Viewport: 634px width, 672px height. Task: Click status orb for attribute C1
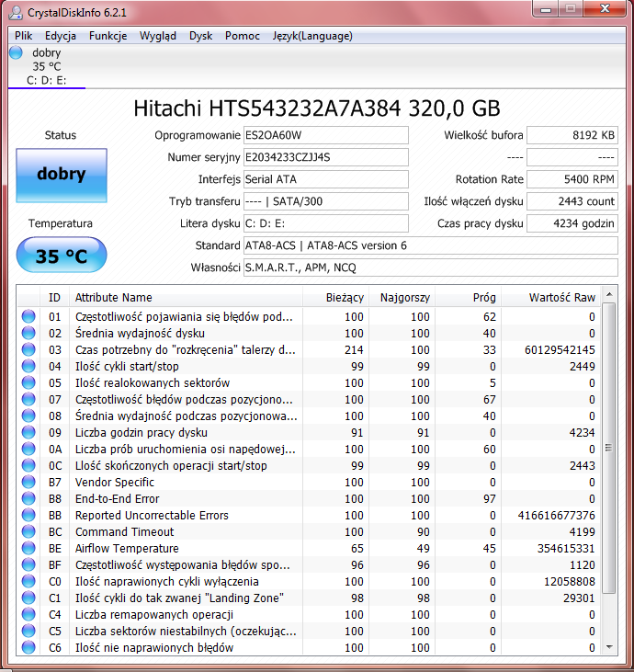(28, 598)
